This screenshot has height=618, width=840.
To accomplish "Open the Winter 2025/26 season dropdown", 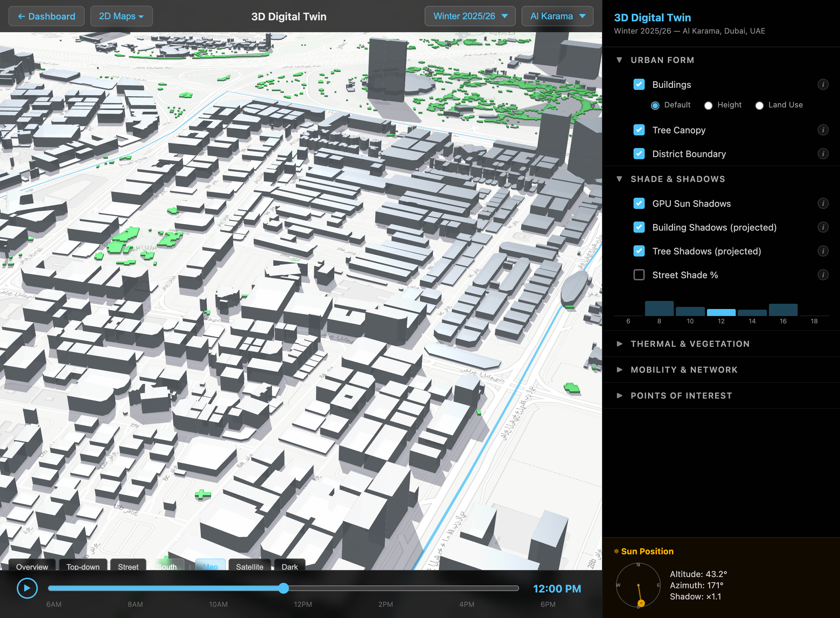I will [470, 16].
